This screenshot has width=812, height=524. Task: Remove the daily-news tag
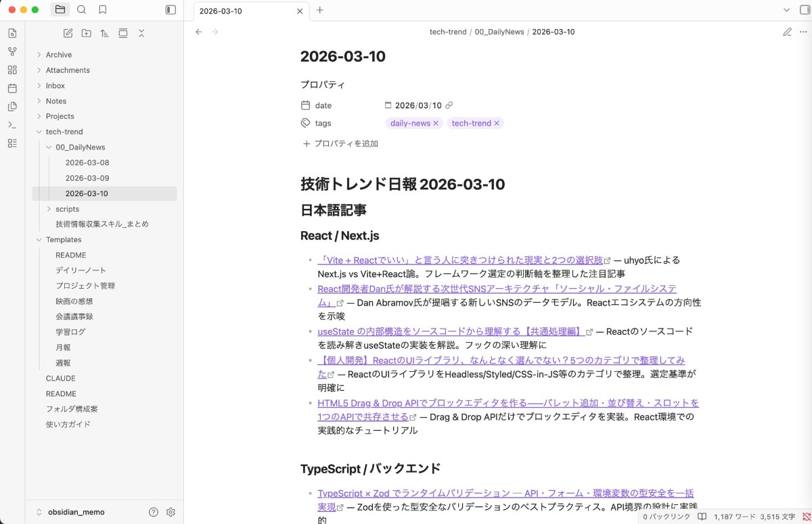[x=436, y=123]
